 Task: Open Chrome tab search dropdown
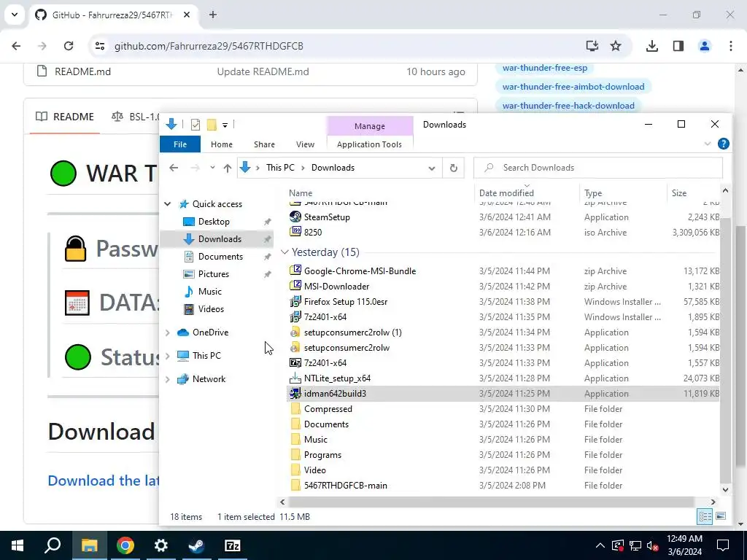click(x=15, y=15)
